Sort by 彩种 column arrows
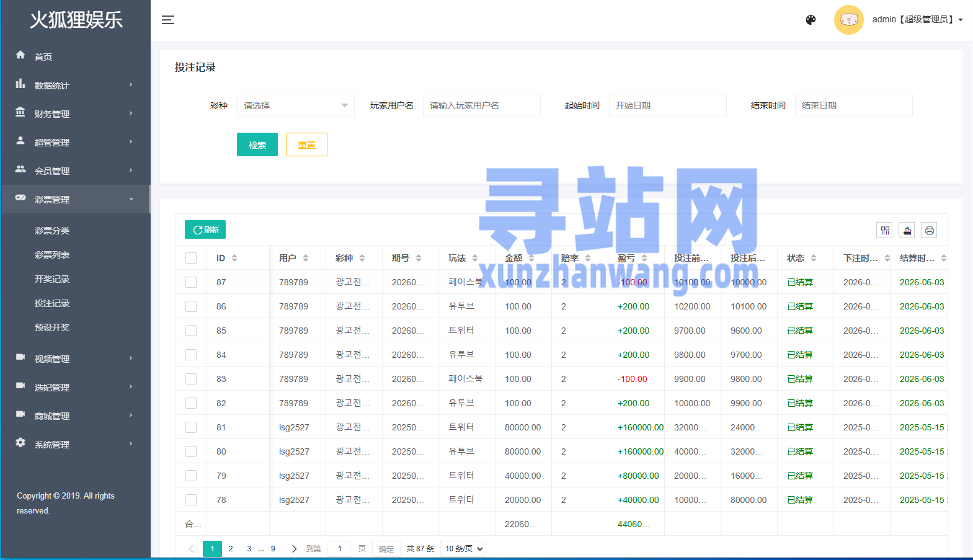973x560 pixels. [x=362, y=258]
